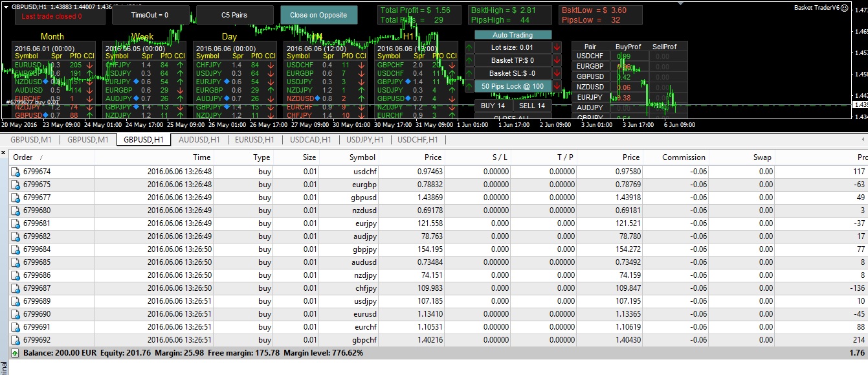
Task: Click order icon for 6799691 eurchf
Action: 16,327
